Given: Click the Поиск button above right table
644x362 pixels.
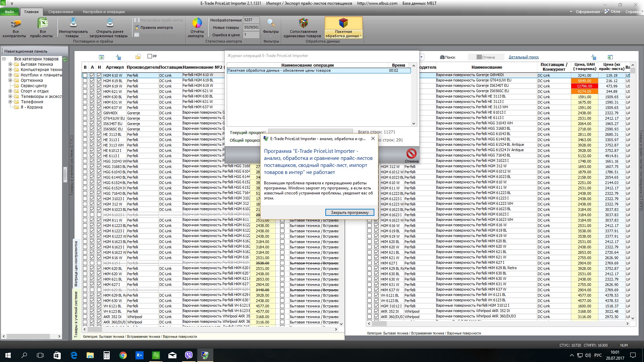Looking at the screenshot, I should 448,57.
